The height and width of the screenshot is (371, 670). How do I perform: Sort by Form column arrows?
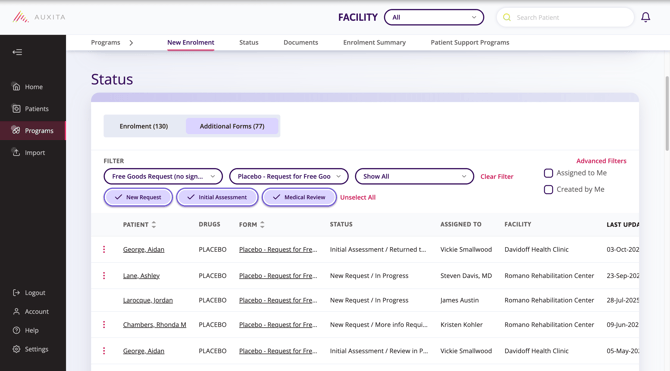[x=262, y=224]
